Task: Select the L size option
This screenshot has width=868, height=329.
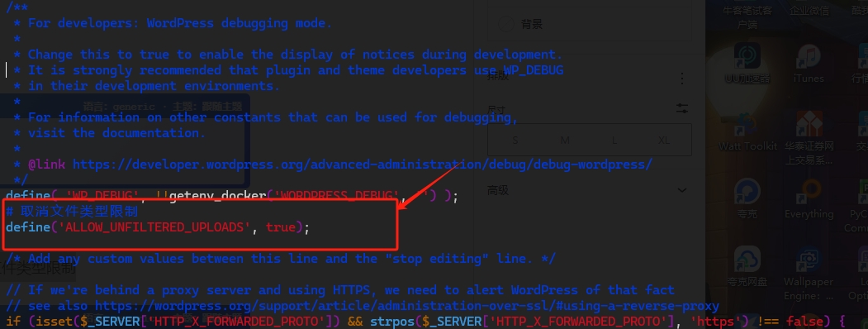Action: click(x=614, y=141)
